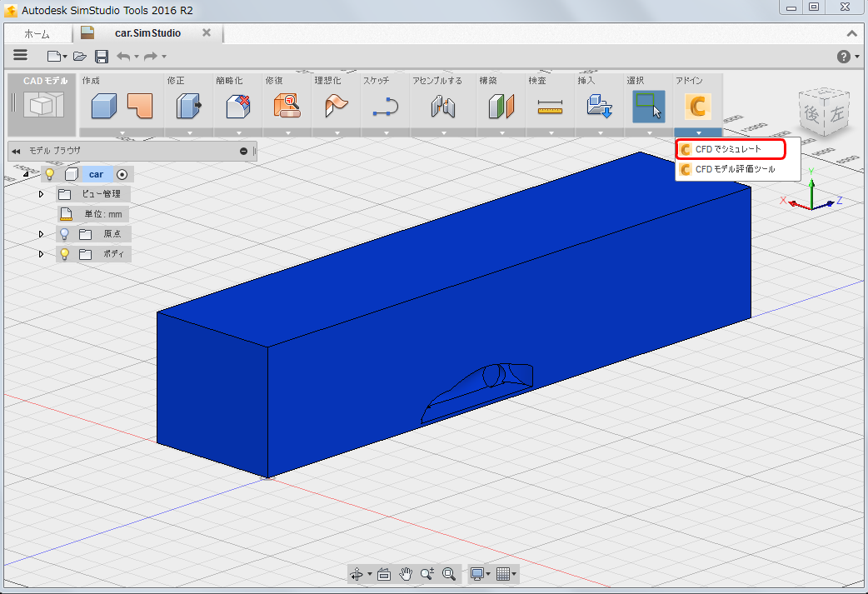Select the 単位: mm tree item
The height and width of the screenshot is (594, 868).
click(103, 214)
